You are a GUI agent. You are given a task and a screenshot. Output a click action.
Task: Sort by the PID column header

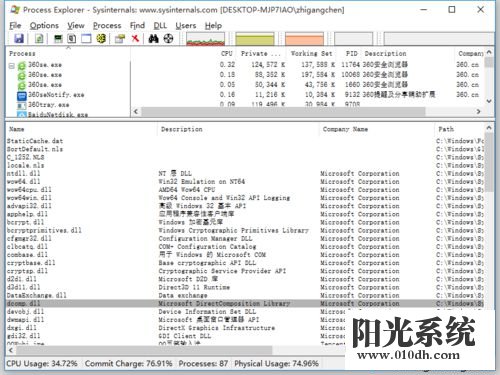pos(351,54)
